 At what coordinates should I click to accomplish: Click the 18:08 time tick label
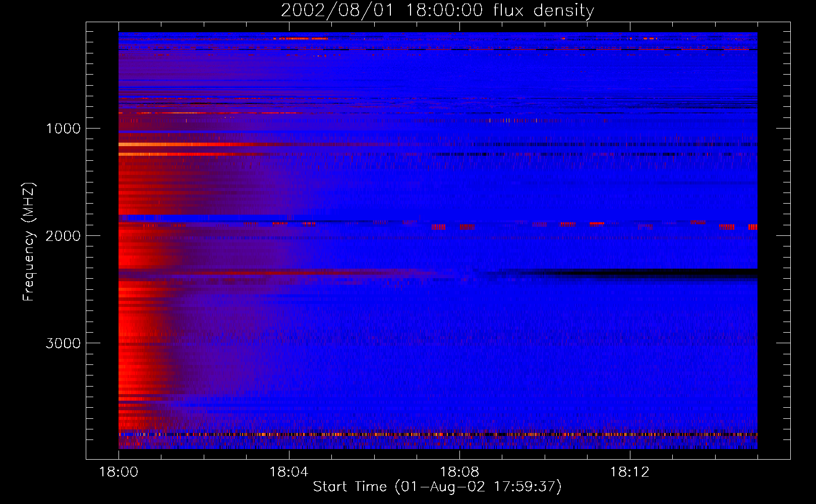click(459, 472)
